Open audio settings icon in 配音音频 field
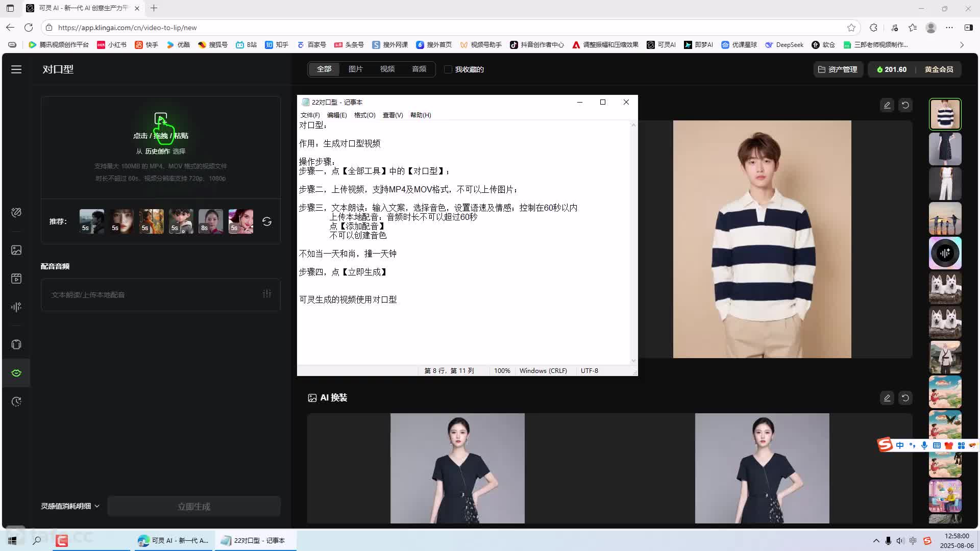Image resolution: width=980 pixels, height=551 pixels. tap(267, 294)
